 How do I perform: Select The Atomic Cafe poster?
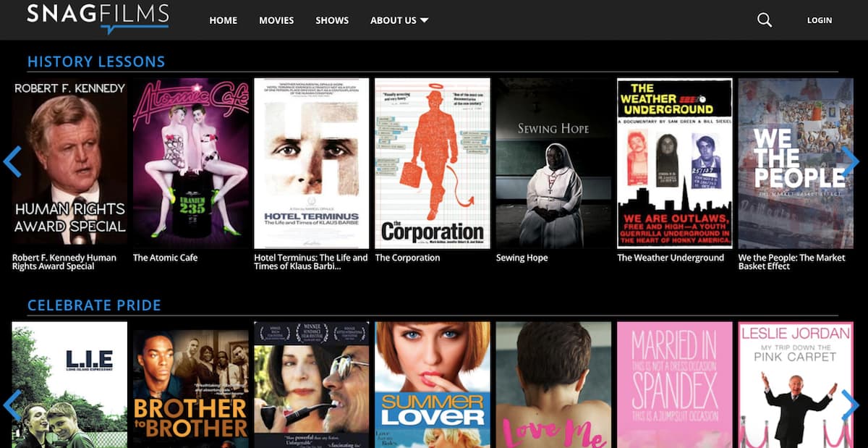point(190,163)
